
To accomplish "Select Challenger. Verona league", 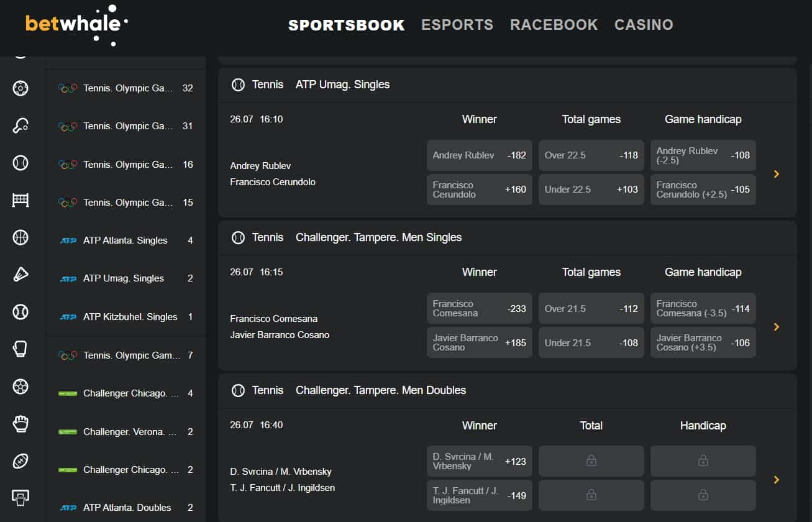I will point(125,432).
